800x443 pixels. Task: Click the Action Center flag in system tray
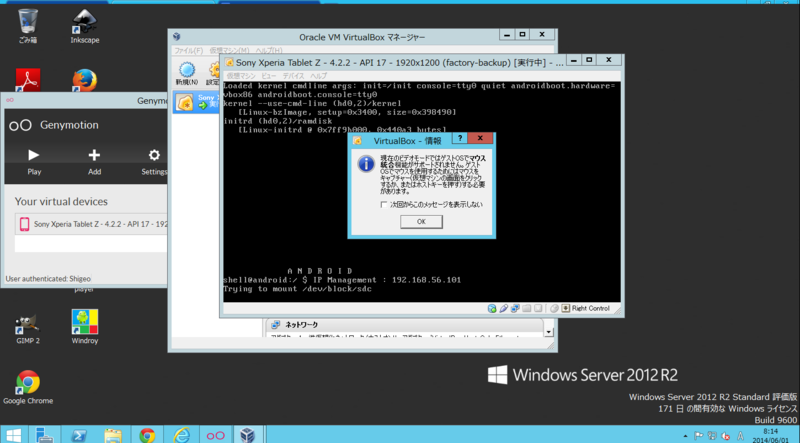click(698, 436)
